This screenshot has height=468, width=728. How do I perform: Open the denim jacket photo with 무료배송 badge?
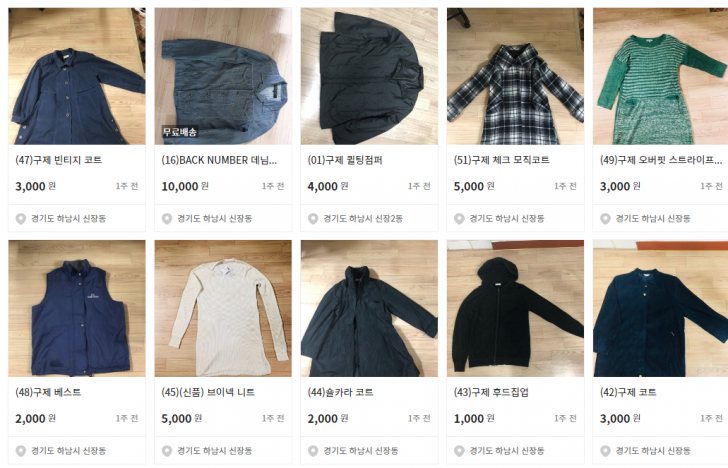click(223, 76)
